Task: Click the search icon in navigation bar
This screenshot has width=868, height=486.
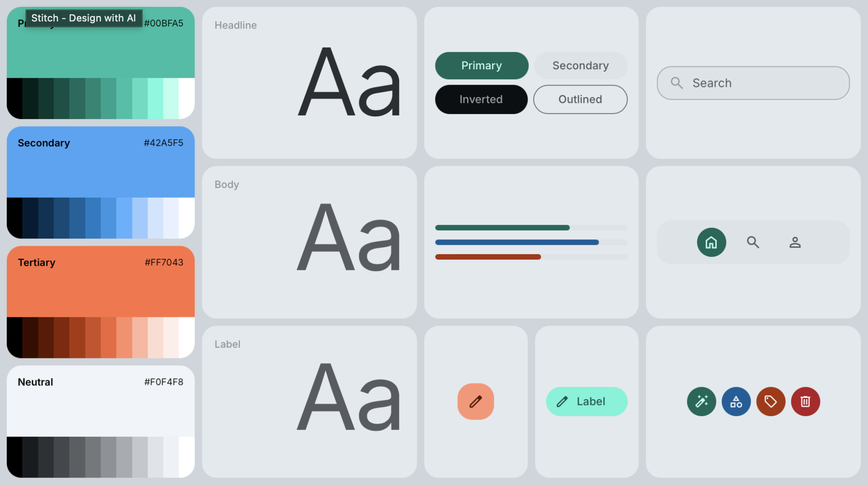Action: [x=753, y=243]
